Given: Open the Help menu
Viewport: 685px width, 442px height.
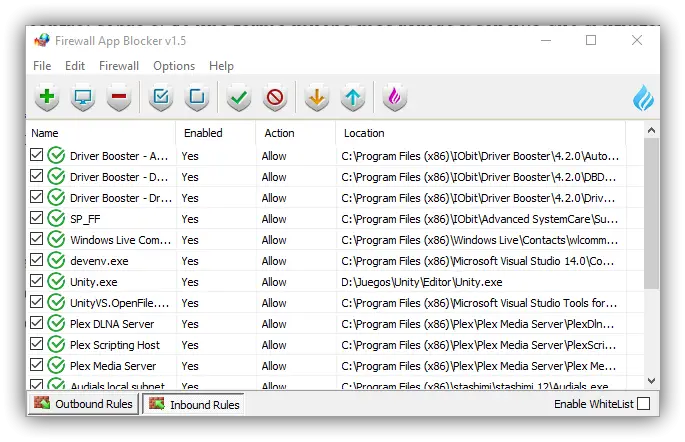Looking at the screenshot, I should pos(221,66).
